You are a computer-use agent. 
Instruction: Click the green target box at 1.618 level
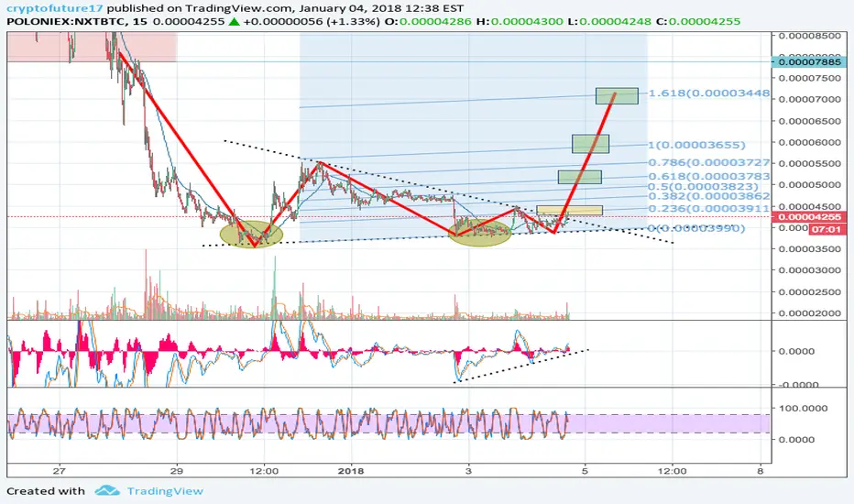tap(617, 96)
